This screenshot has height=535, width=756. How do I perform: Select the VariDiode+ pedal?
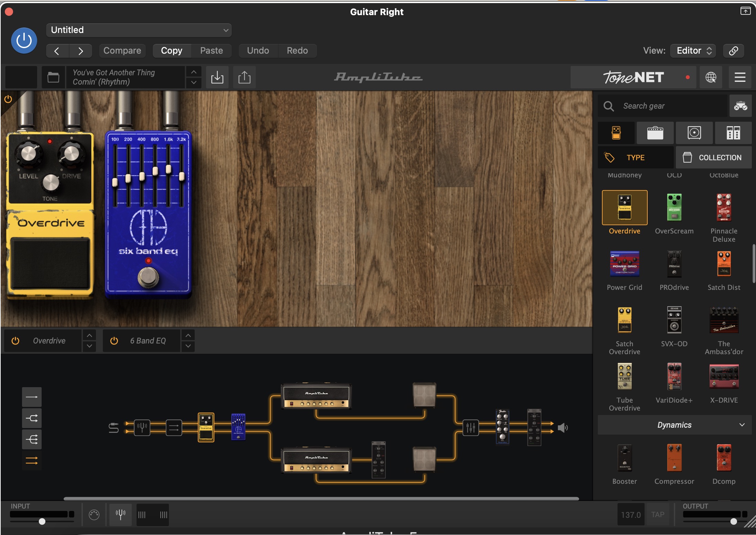674,376
